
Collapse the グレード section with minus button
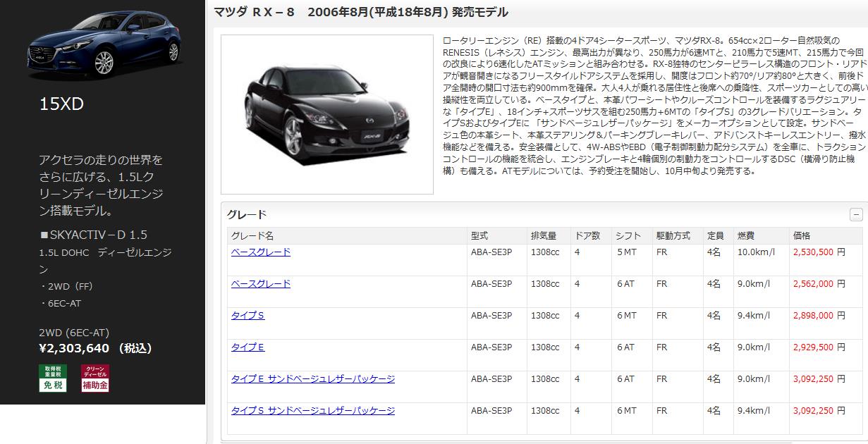click(x=856, y=215)
